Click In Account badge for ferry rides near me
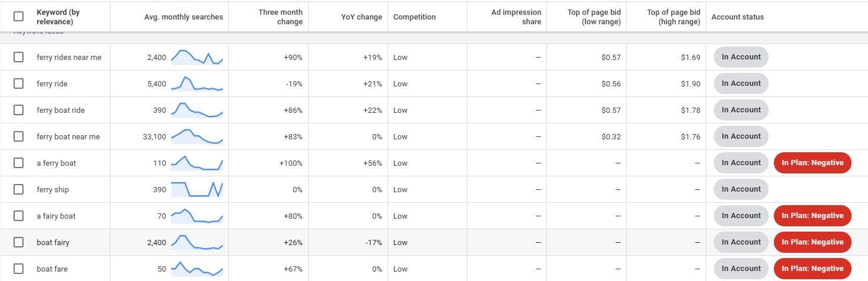 point(741,57)
